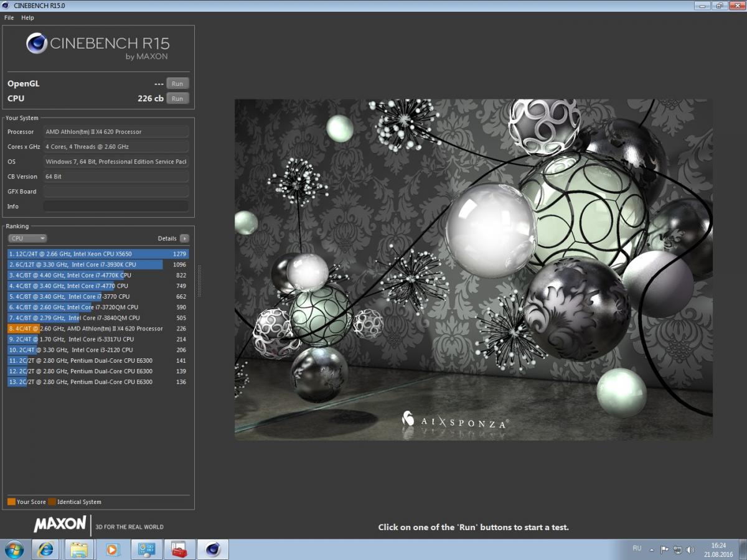Viewport: 747px width, 560px height.
Task: Click the CINEBENCH title bar app icon
Action: point(6,6)
